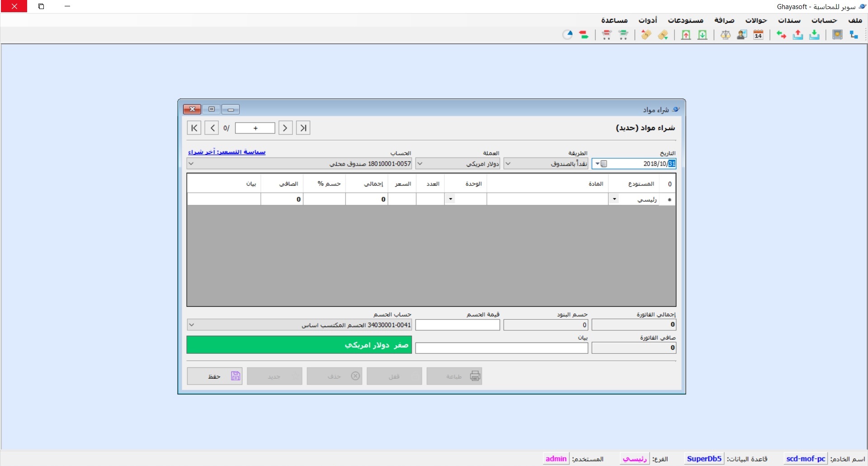Click the admin user in status bar
This screenshot has width=868, height=466.
[556, 459]
